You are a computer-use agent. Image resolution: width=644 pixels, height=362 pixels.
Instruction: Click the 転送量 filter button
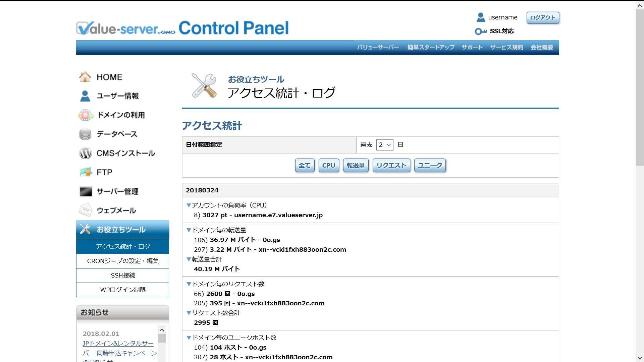pyautogui.click(x=356, y=165)
